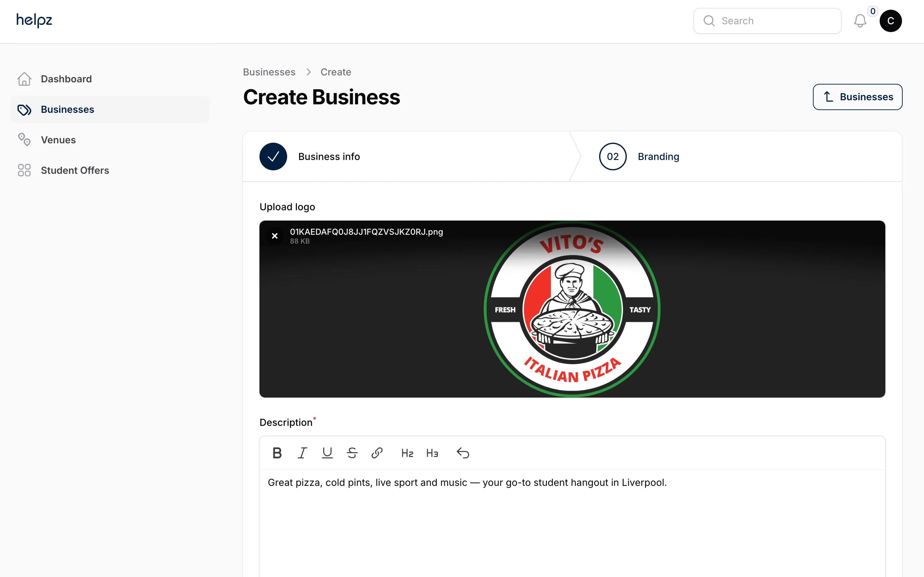Screen dimensions: 924x577
Task: Click the Dashboard home icon
Action: (x=25, y=79)
